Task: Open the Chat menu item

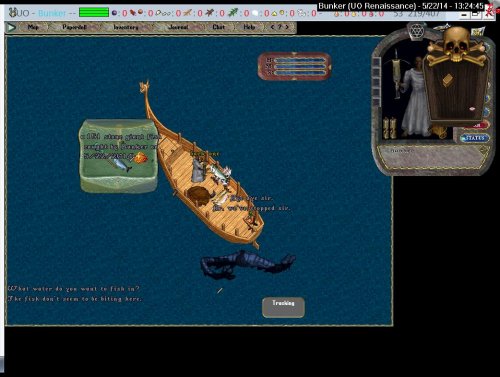Action: 219,27
